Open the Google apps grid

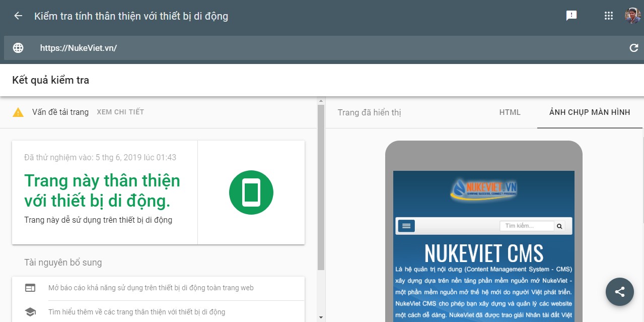point(609,16)
